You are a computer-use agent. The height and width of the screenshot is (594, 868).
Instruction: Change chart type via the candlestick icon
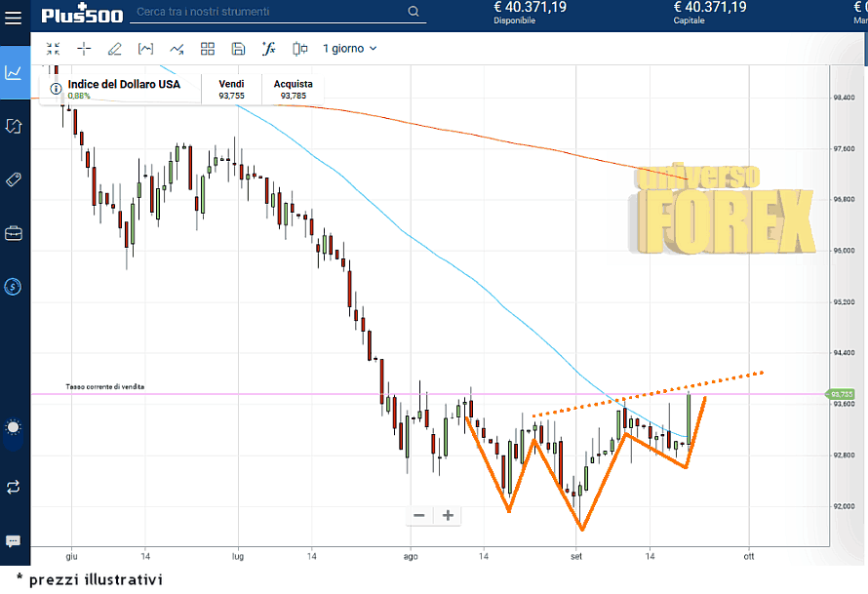300,48
